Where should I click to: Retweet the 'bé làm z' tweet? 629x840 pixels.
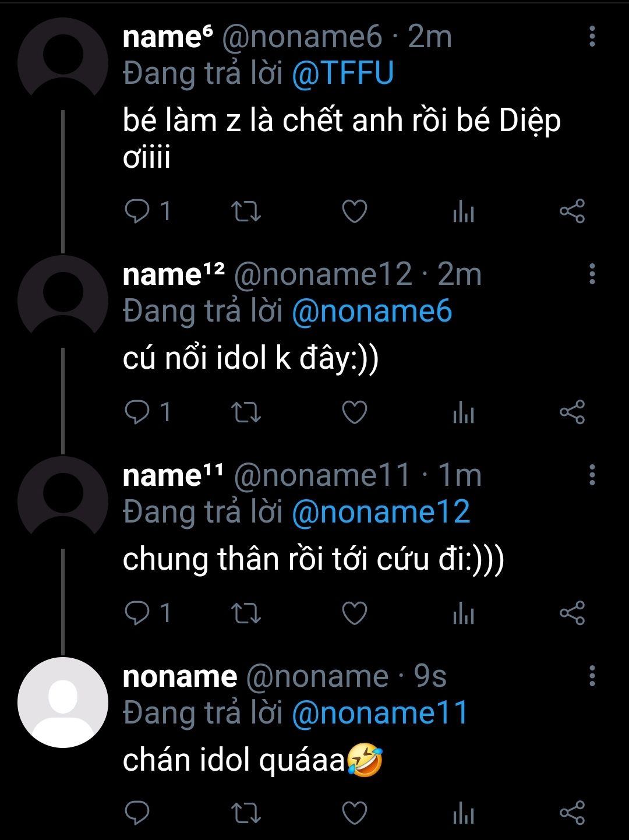[x=246, y=211]
